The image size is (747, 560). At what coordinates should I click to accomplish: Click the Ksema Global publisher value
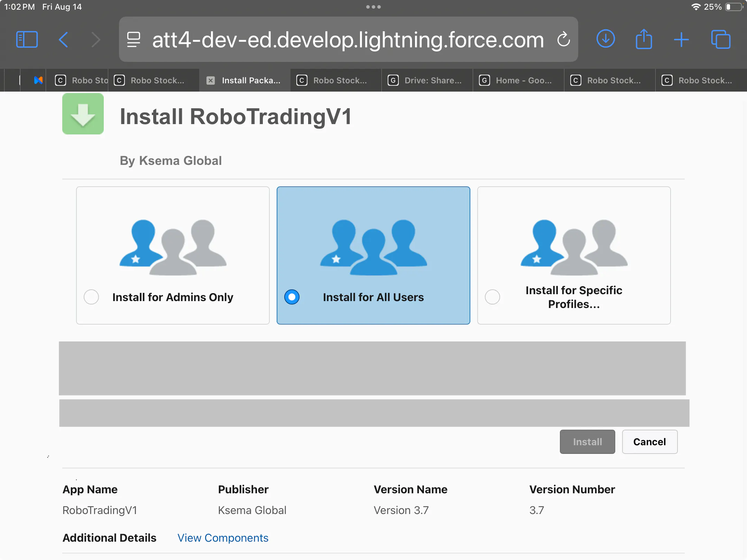252,510
